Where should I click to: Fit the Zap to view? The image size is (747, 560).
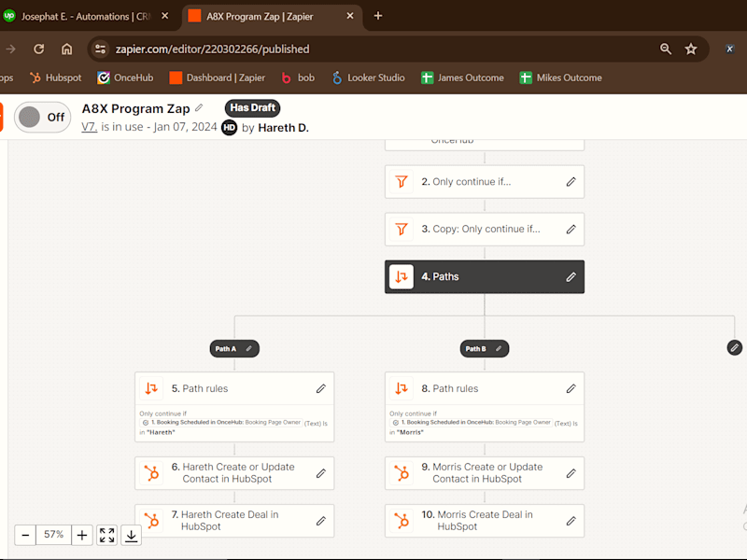click(106, 535)
